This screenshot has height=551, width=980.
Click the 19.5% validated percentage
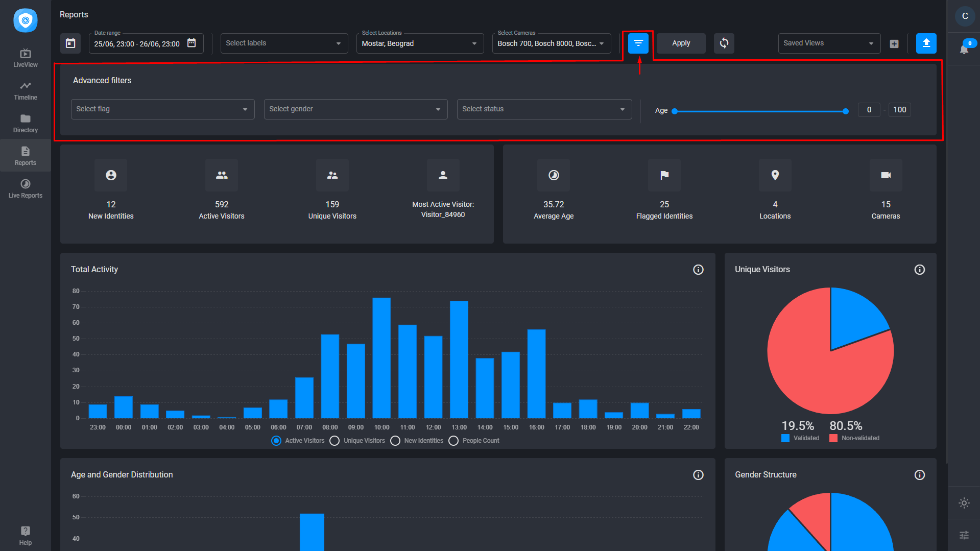click(798, 426)
